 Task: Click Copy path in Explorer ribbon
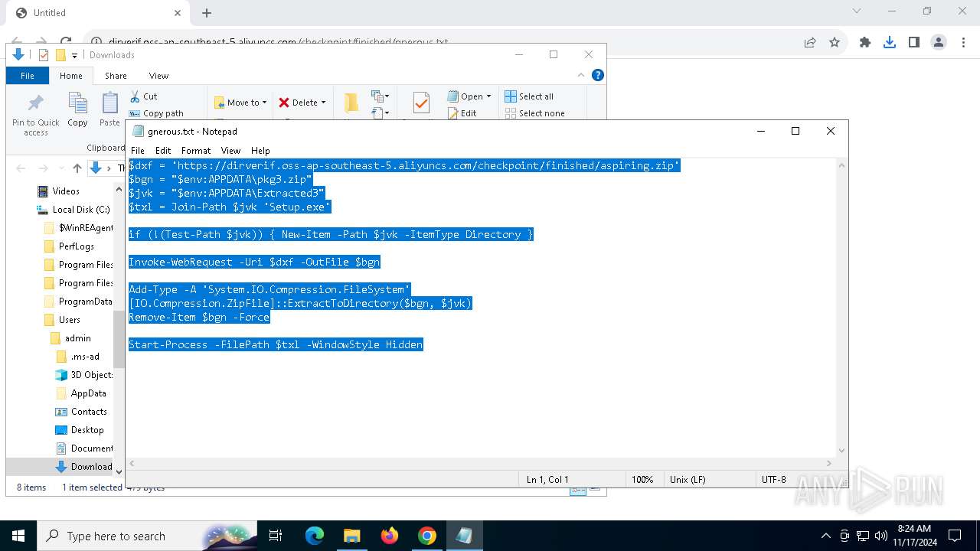(156, 113)
